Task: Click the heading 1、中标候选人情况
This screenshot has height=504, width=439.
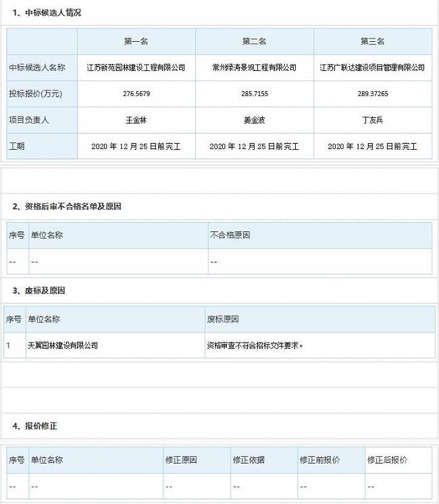Action: (47, 13)
